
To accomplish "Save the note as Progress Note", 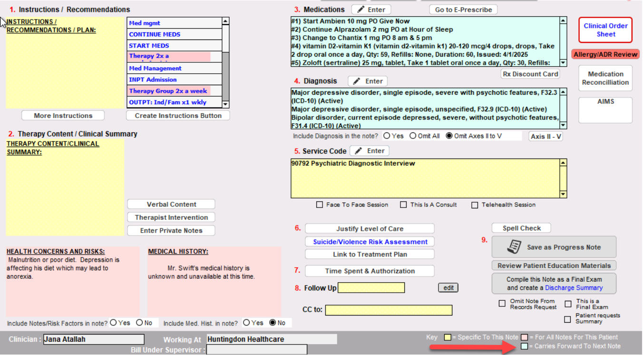I will click(554, 247).
